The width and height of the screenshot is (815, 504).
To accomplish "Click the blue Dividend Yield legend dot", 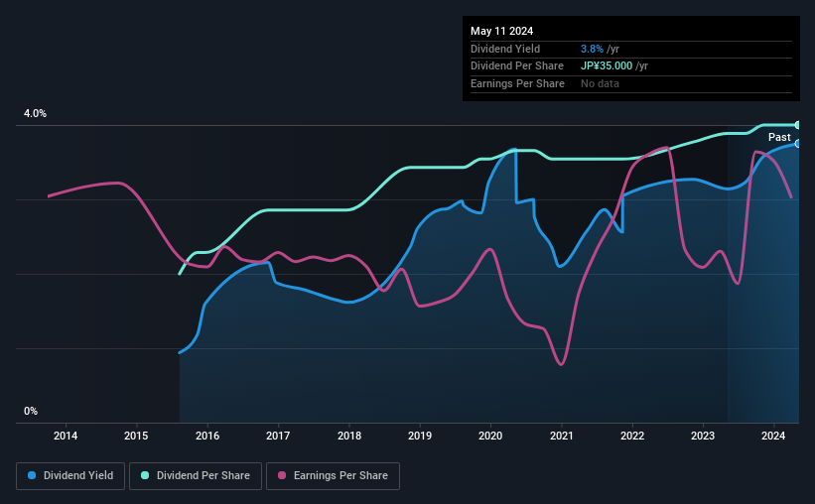I will [x=32, y=475].
